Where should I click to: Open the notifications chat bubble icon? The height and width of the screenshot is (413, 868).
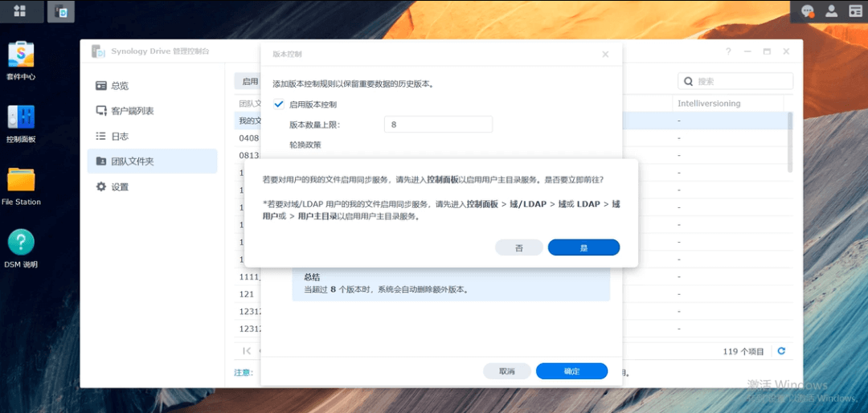809,11
